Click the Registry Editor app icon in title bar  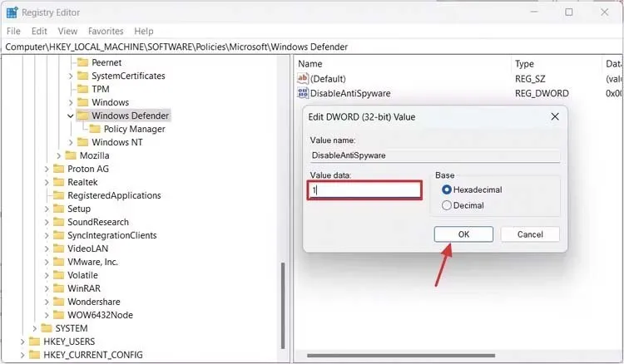[12, 12]
